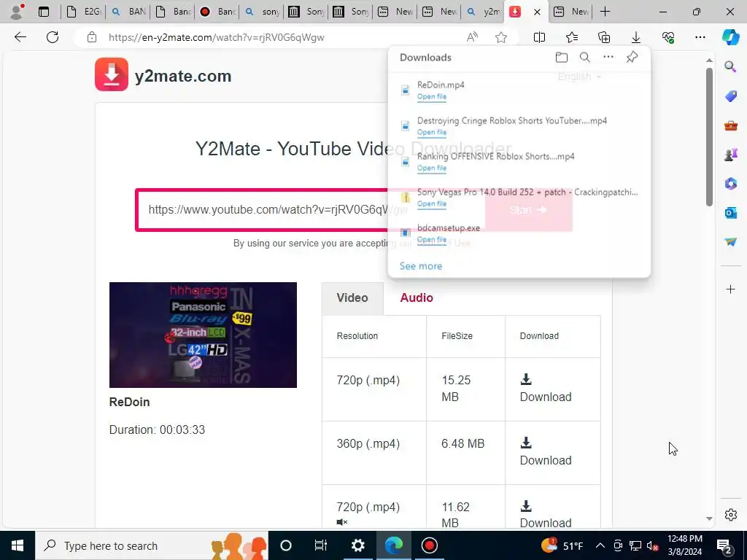Open browser profile icon
Screen dimensions: 747x560
coord(18,12)
